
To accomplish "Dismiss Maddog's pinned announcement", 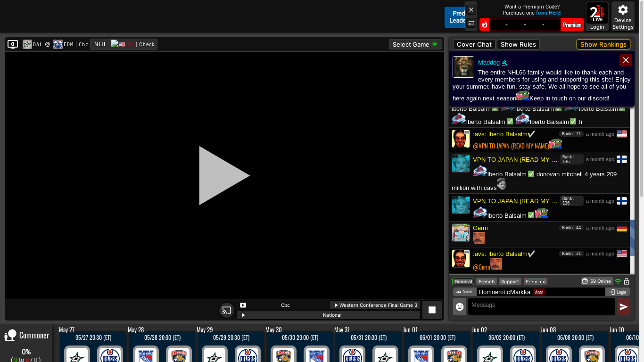I will (x=626, y=60).
